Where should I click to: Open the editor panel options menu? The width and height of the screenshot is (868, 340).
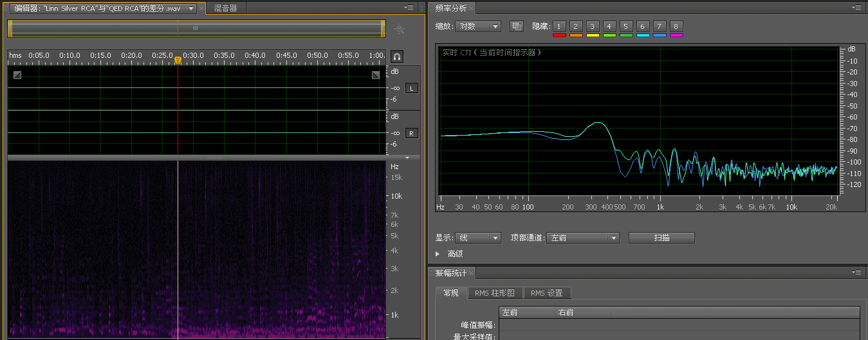coord(409,8)
